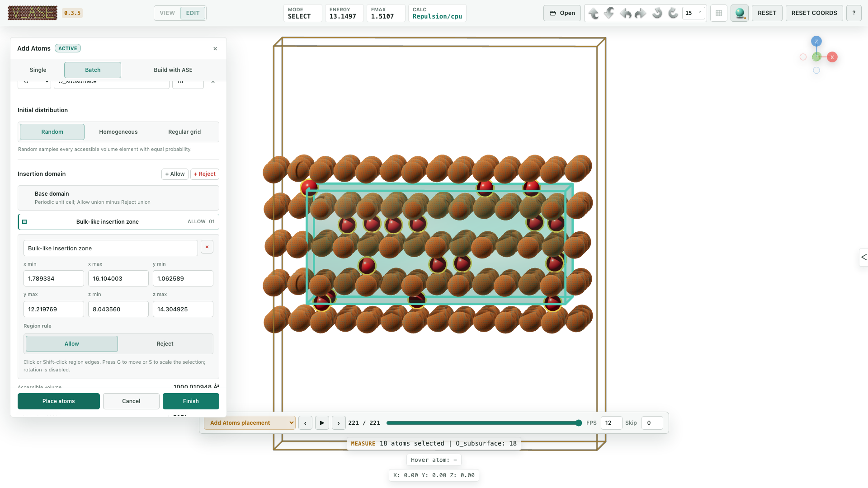Screen dimensions: 868x488
Task: Click the MODE SELECT indicator
Action: coord(303,13)
